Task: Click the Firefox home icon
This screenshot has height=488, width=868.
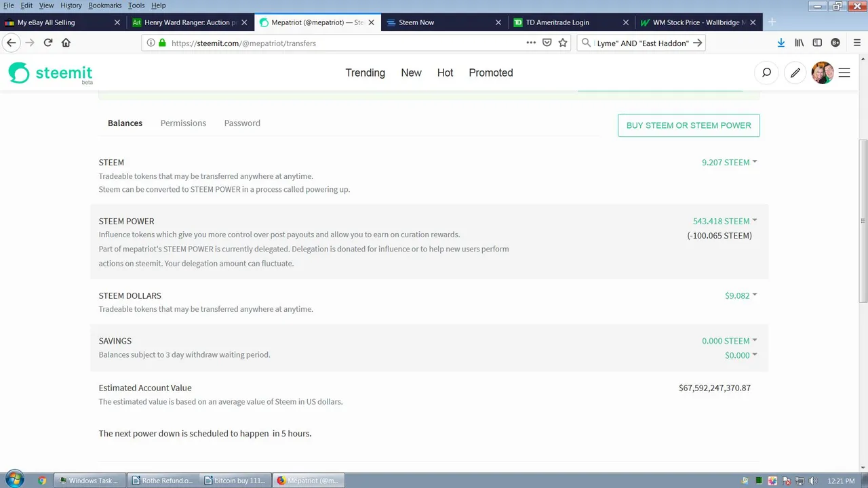Action: pyautogui.click(x=66, y=43)
